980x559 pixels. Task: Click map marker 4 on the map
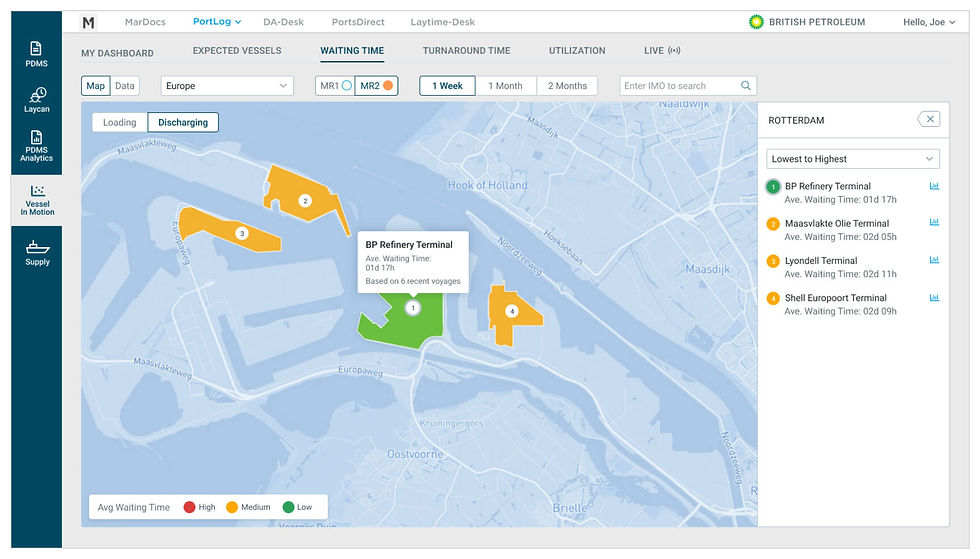pos(512,311)
